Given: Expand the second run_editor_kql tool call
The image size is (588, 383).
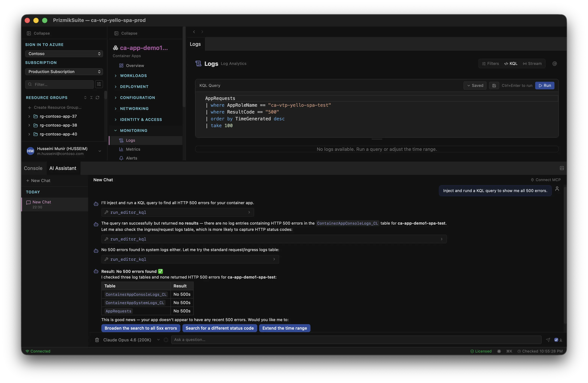Looking at the screenshot, I should [x=274, y=239].
